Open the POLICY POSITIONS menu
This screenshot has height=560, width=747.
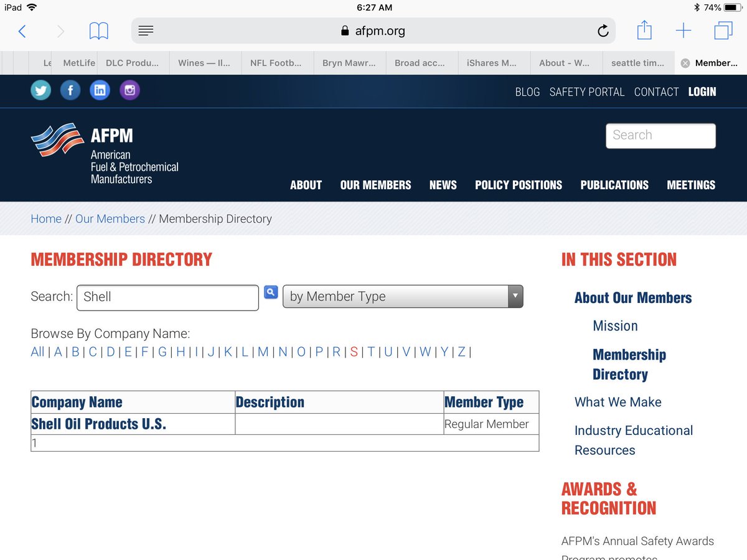tap(519, 185)
